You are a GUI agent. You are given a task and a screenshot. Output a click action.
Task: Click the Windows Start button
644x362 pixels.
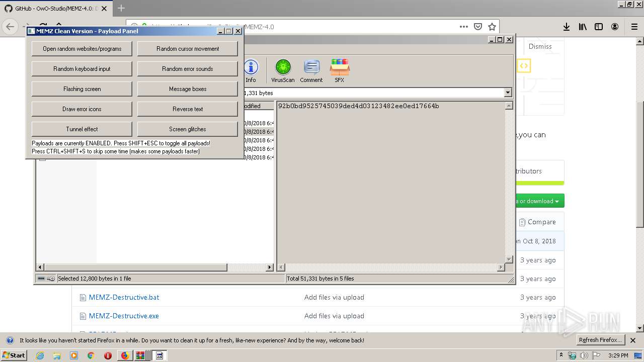point(14,355)
